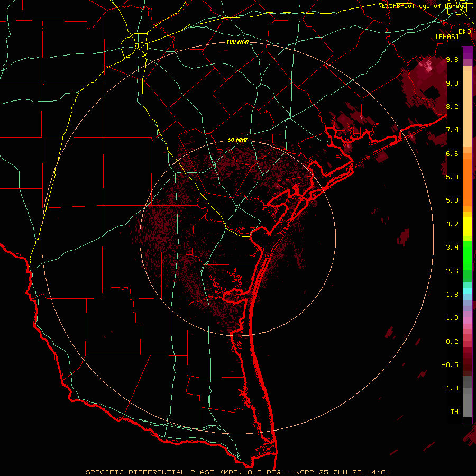Click the 8.2 legend value

click(x=452, y=106)
